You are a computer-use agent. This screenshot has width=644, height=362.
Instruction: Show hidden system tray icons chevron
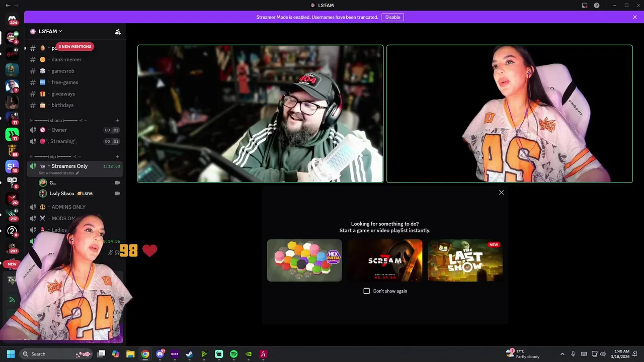[x=562, y=354]
